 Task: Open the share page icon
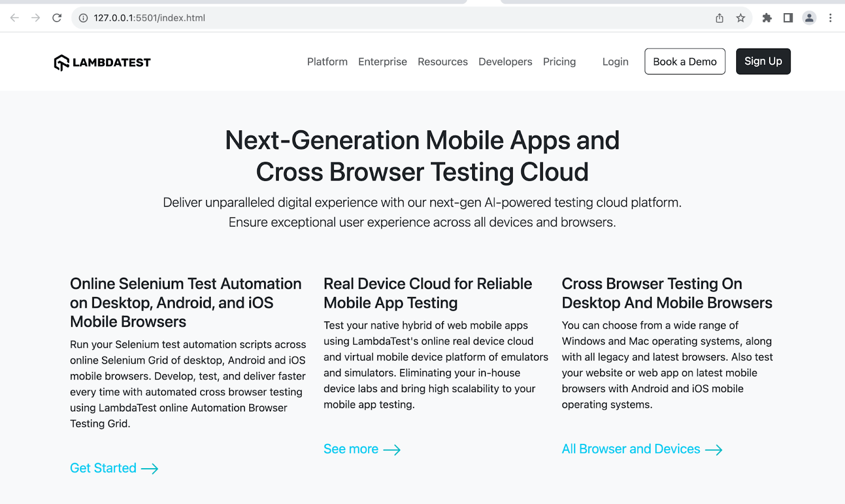pos(719,18)
